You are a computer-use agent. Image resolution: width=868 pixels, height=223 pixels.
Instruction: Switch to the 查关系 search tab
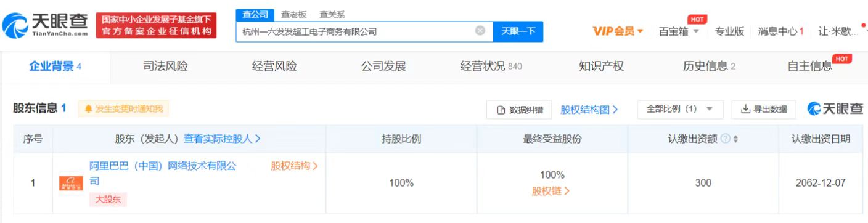click(x=332, y=14)
